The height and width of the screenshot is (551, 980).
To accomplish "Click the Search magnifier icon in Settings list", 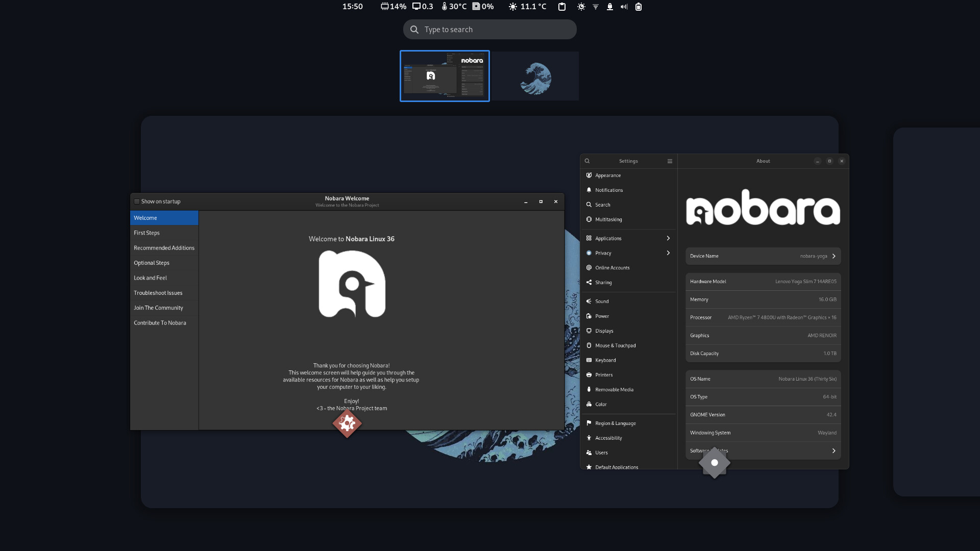I will point(589,205).
